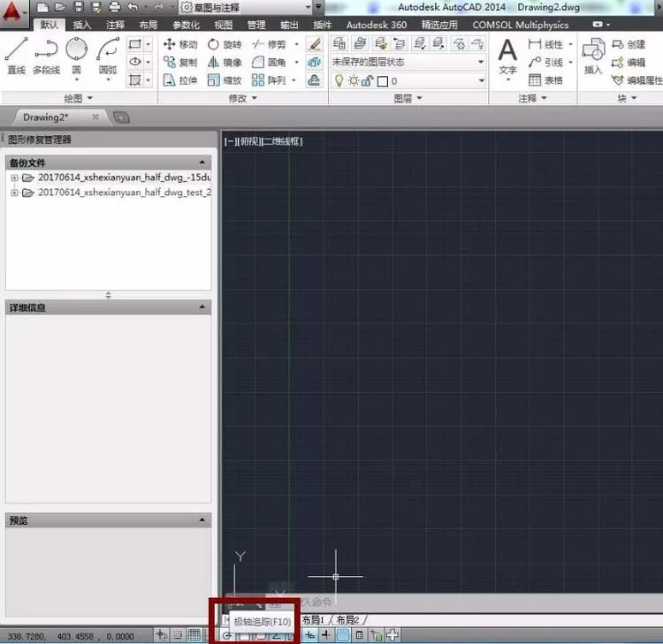The width and height of the screenshot is (663, 644).
Task: Toggle Infer Constraints in status bar
Action: click(x=161, y=634)
